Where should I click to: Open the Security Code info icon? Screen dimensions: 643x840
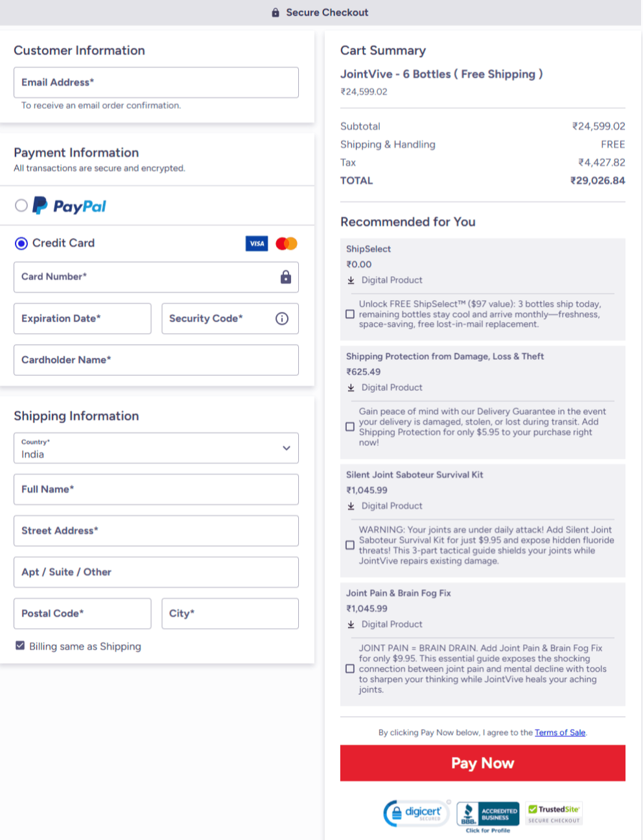coord(283,318)
